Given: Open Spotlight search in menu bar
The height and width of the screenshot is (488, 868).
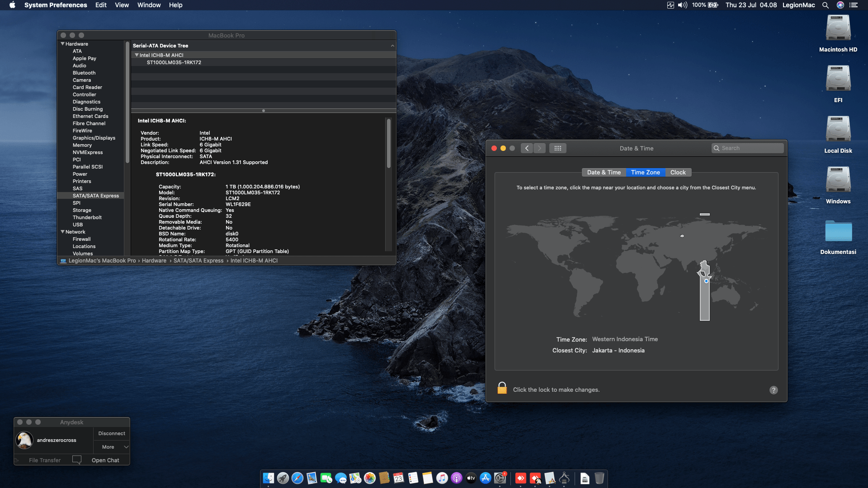Looking at the screenshot, I should tap(826, 5).
